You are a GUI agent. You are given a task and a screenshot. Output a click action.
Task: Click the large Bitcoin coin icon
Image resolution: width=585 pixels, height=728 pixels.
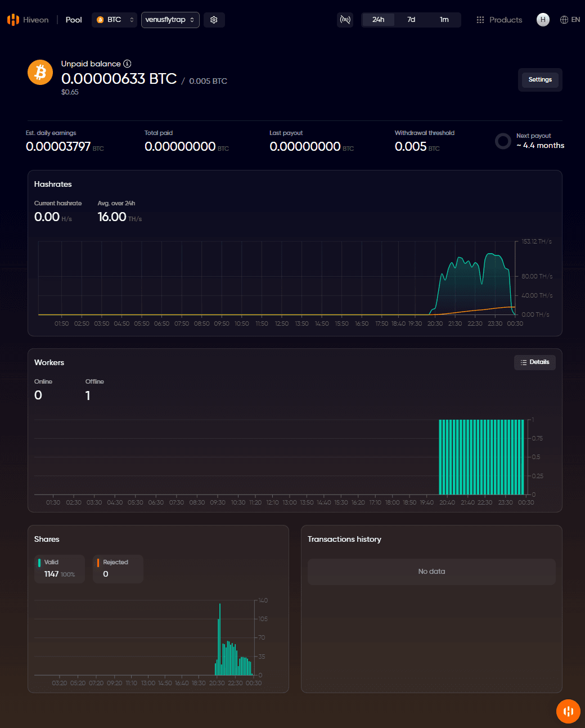pyautogui.click(x=40, y=73)
